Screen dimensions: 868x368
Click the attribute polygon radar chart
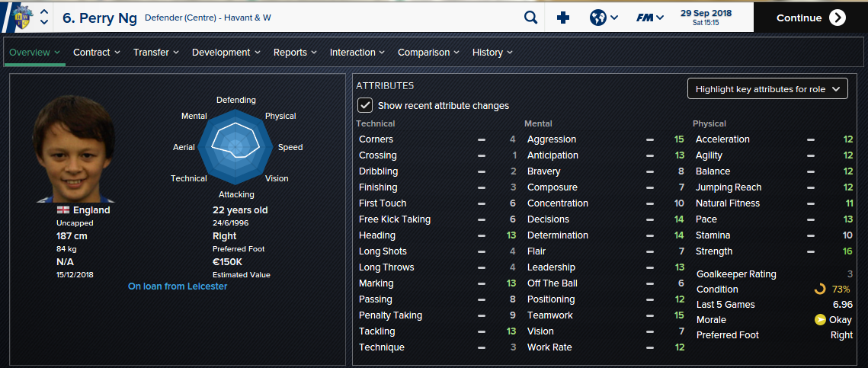tap(236, 147)
